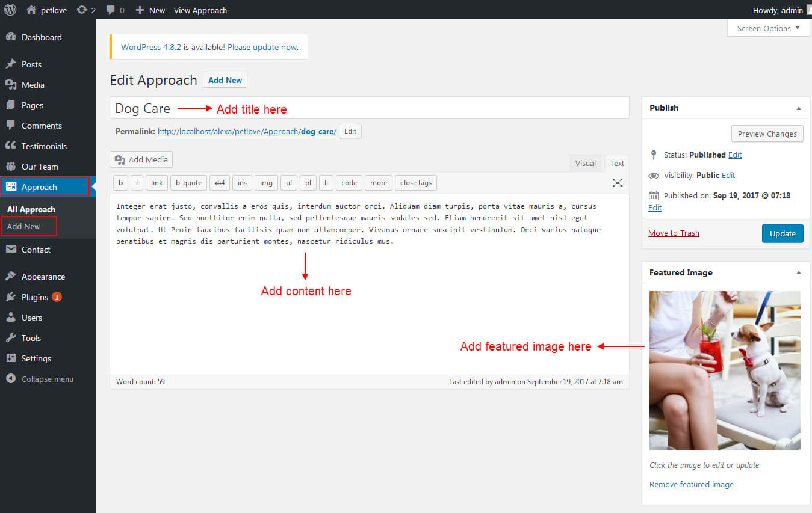Click the Appearance paintbrush icon
The width and height of the screenshot is (812, 513).
[11, 277]
